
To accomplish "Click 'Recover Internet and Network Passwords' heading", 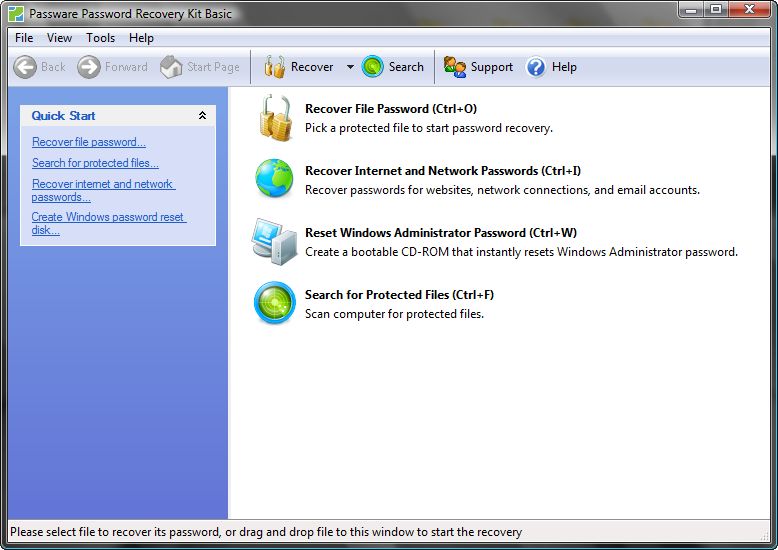I will tap(443, 171).
